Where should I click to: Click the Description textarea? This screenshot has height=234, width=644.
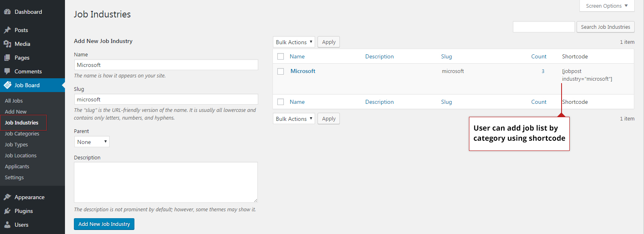(x=166, y=182)
